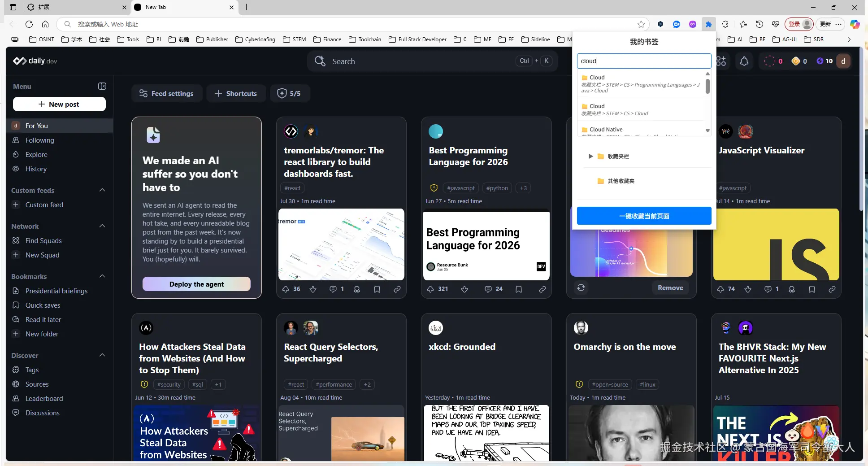Image resolution: width=868 pixels, height=466 pixels.
Task: Open History in the sidebar
Action: 59,169
